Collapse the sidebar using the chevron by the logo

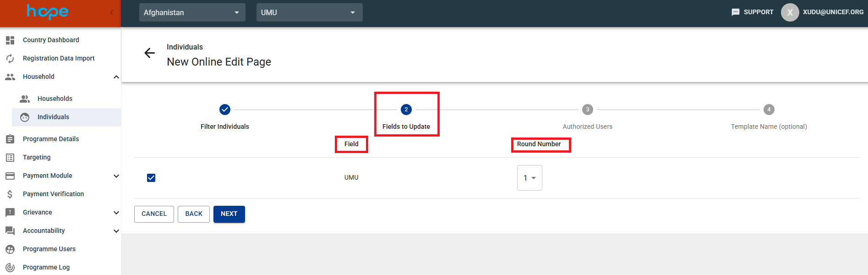click(x=111, y=12)
